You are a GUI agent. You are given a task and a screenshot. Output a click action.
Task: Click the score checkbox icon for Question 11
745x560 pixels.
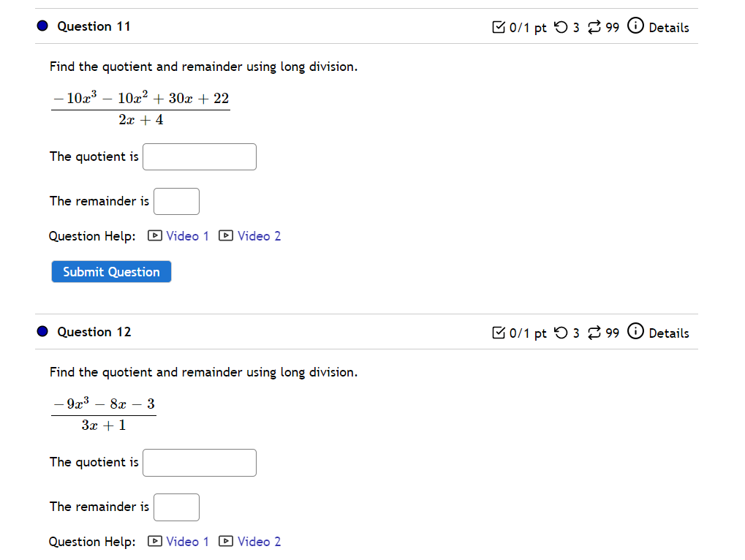(499, 27)
